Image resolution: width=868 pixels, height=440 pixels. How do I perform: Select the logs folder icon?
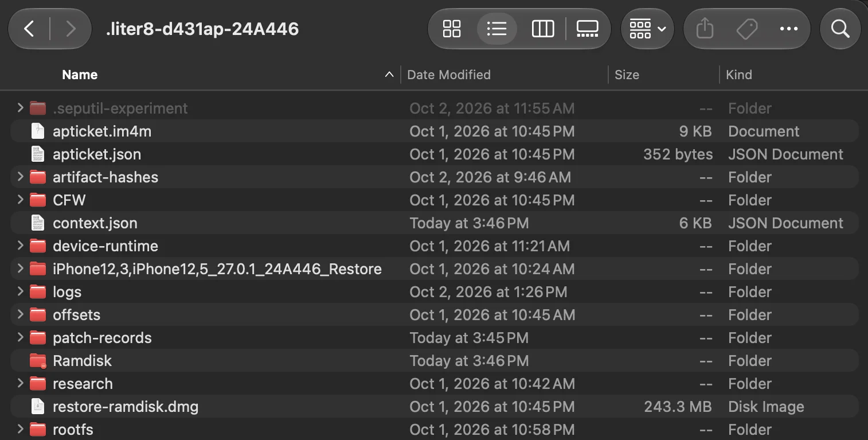(38, 291)
